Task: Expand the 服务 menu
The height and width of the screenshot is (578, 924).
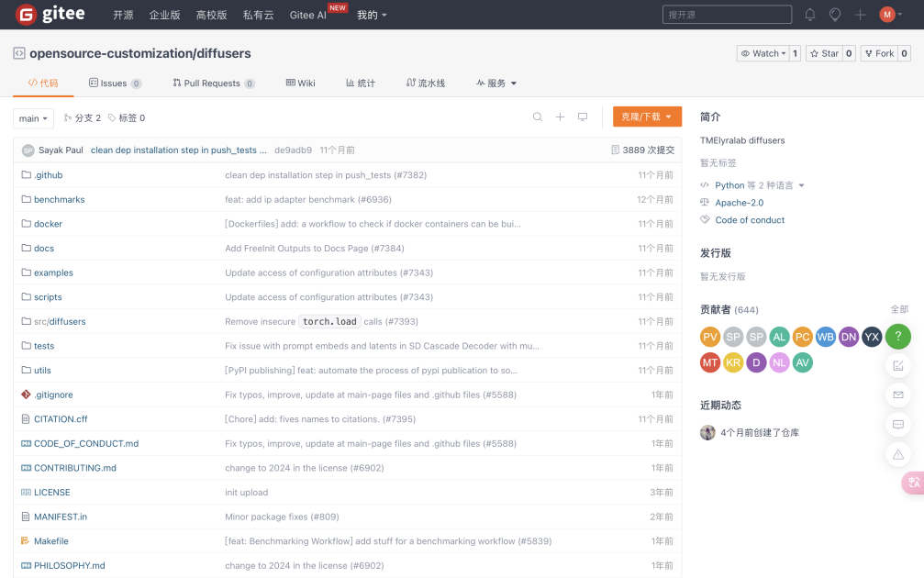Action: [496, 83]
